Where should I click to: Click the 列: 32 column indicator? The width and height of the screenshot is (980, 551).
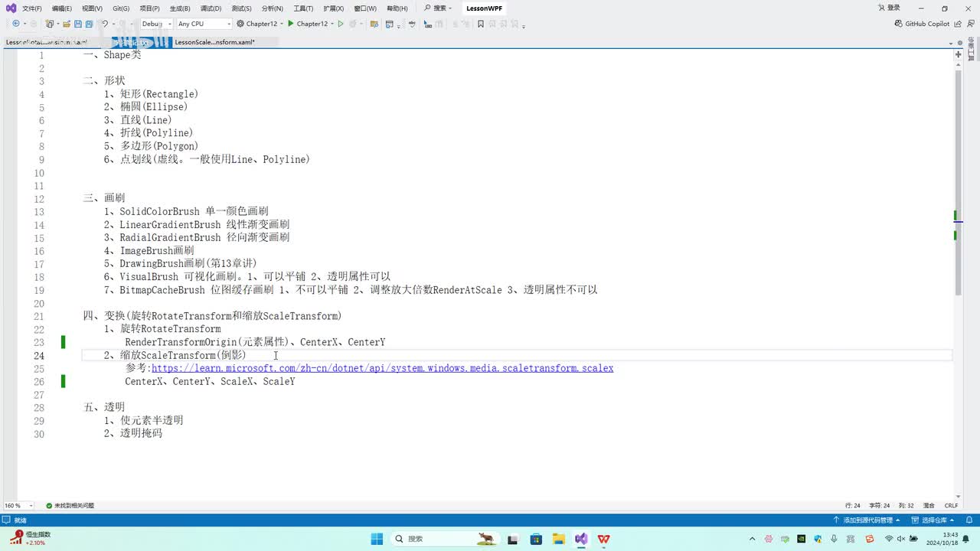906,505
